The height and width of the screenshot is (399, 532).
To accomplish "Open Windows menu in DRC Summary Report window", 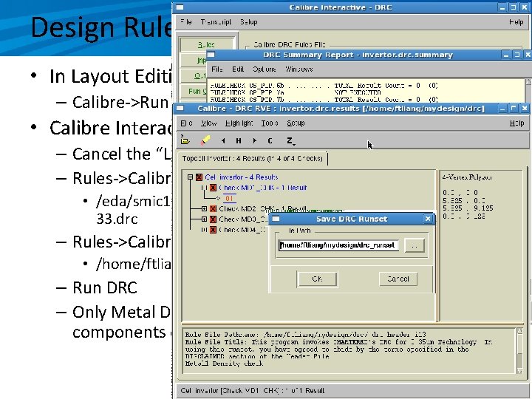I will 299,69.
